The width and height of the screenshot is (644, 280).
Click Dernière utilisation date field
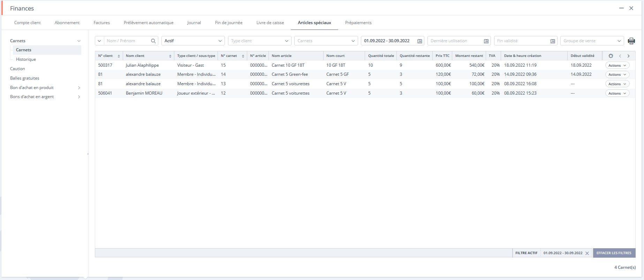point(459,41)
